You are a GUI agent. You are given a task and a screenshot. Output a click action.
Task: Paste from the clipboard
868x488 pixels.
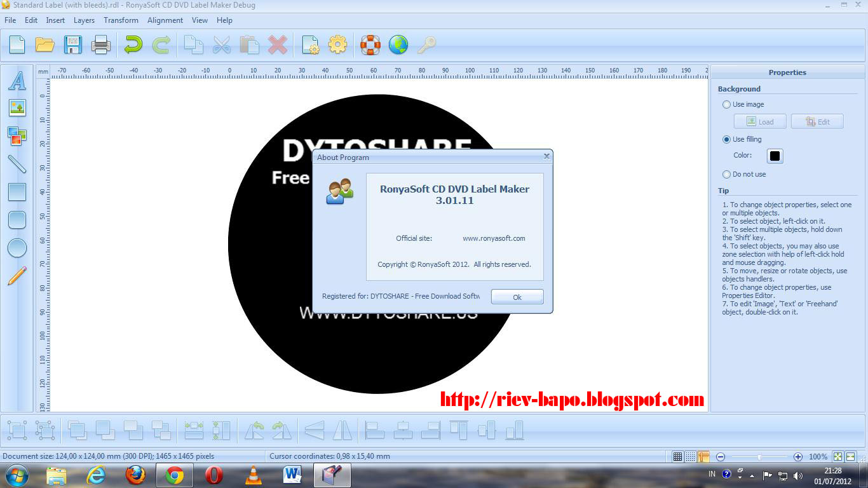tap(249, 44)
